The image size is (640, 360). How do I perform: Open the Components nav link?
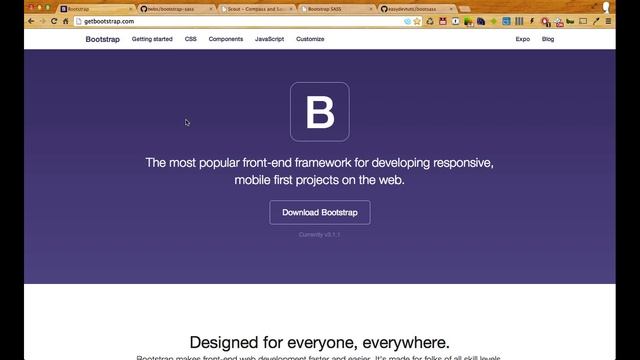pyautogui.click(x=226, y=39)
